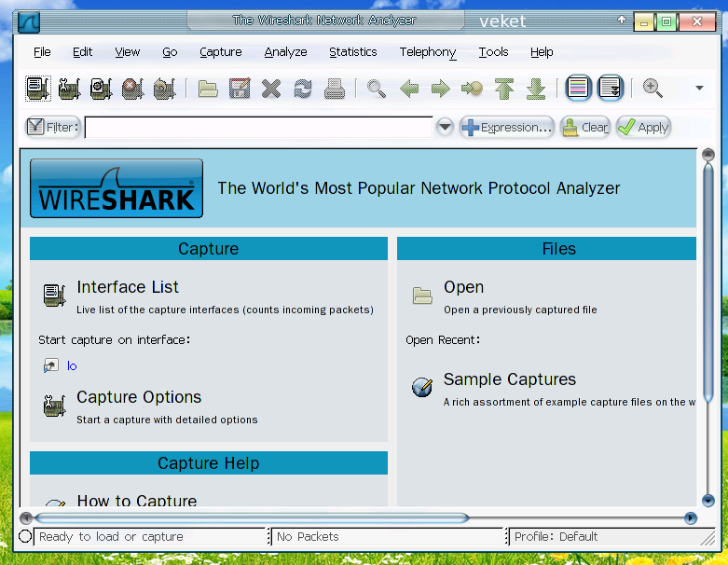The height and width of the screenshot is (565, 728).
Task: Open the filter history dropdown arrow
Action: pyautogui.click(x=445, y=127)
